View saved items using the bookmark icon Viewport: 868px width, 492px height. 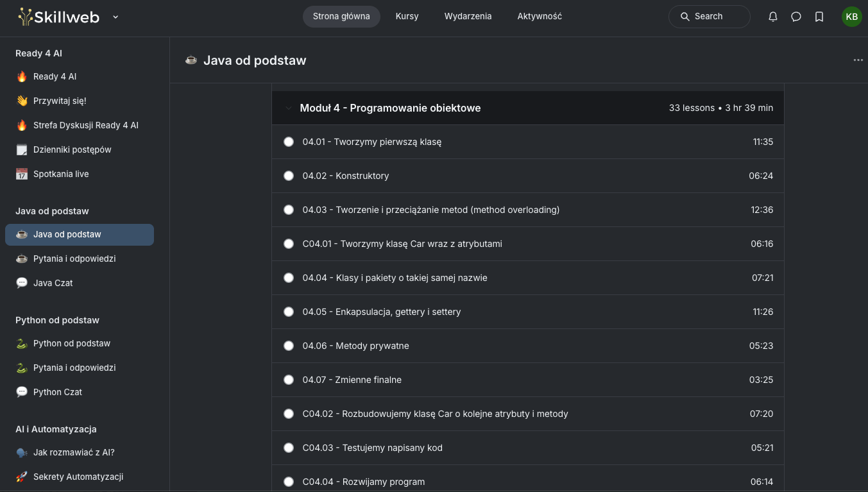819,17
